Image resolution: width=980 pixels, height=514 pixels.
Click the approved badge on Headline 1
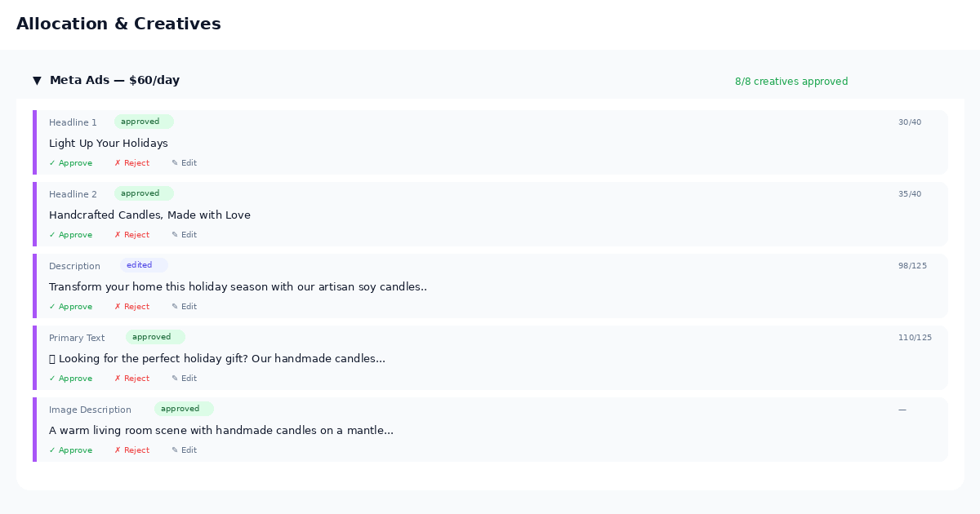point(144,122)
